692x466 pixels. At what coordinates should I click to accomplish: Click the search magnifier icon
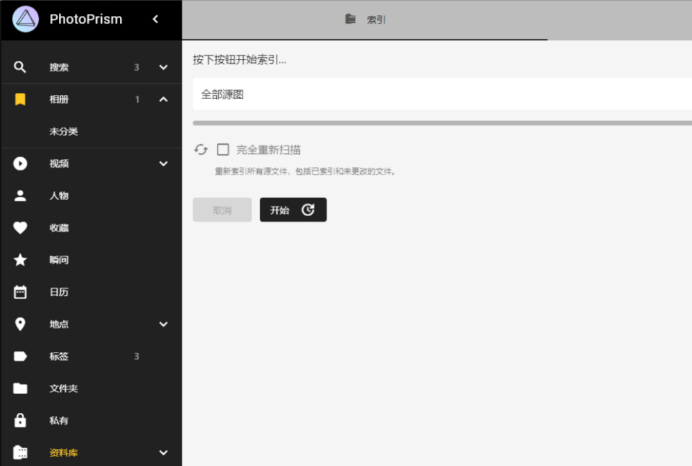click(20, 67)
